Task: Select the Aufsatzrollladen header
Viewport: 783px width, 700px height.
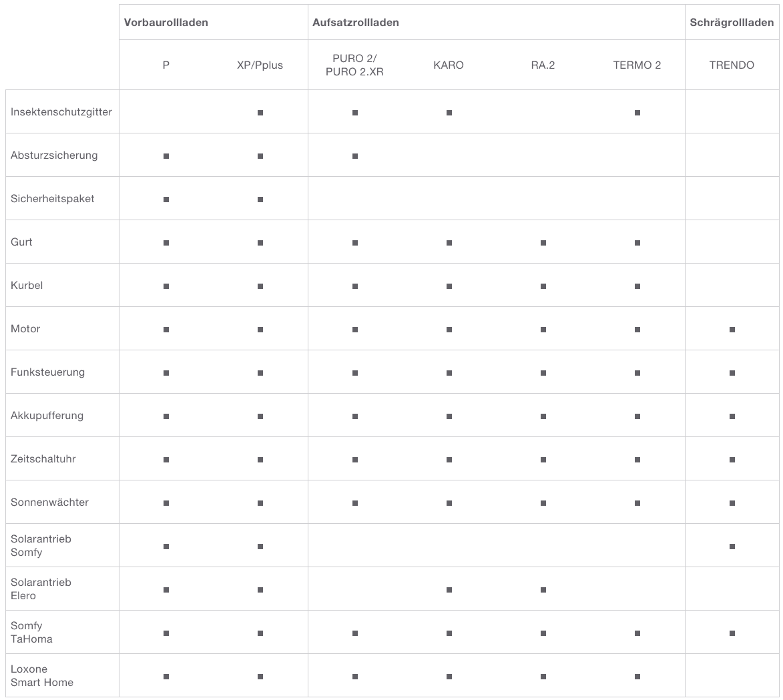Action: tap(356, 23)
